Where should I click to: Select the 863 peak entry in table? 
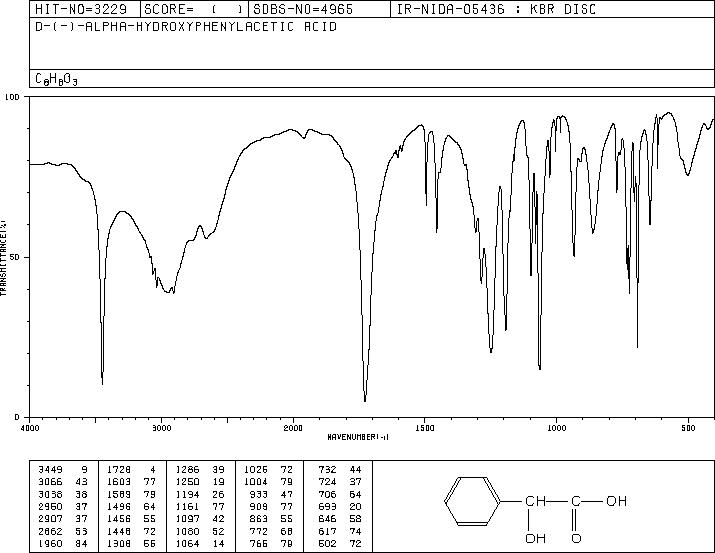[x=272, y=519]
